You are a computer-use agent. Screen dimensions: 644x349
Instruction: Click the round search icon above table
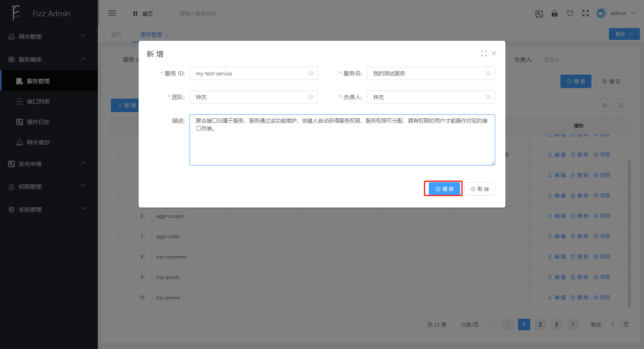tap(621, 105)
